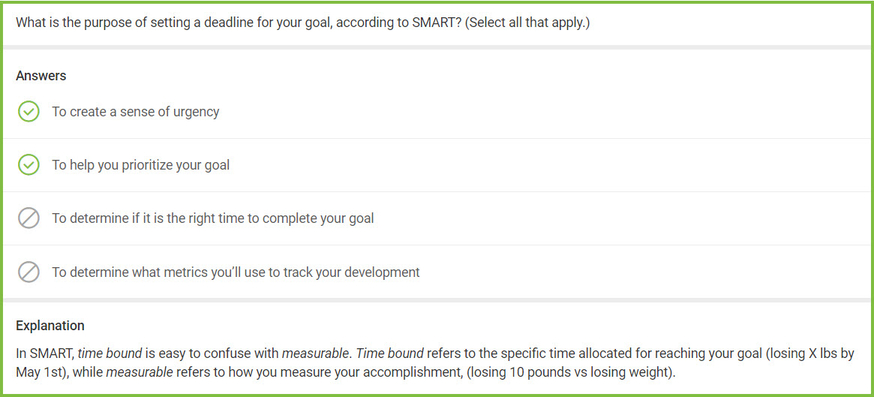Click the 'Explanation' section heading
The image size is (874, 397).
coord(50,325)
